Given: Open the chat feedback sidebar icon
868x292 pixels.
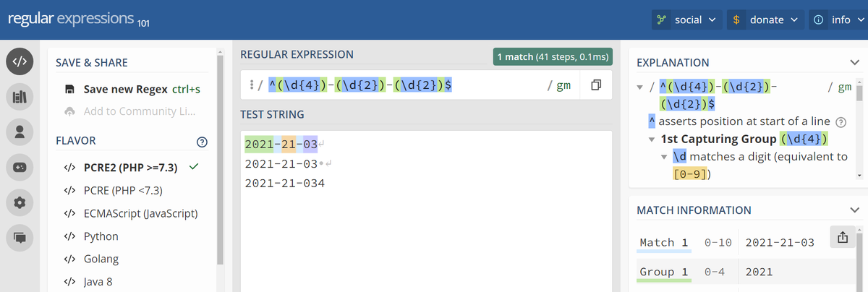Looking at the screenshot, I should tap(20, 237).
